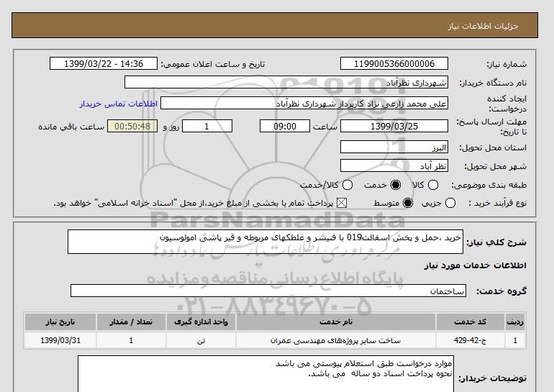The height and width of the screenshot is (392, 554).
Task: Click the deadline hour field 09:00
Action: (285, 126)
